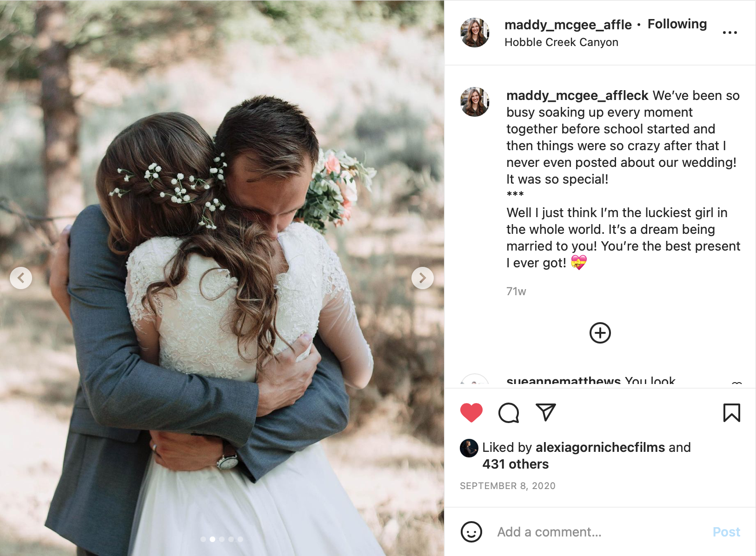Click the header profile avatar

click(475, 33)
